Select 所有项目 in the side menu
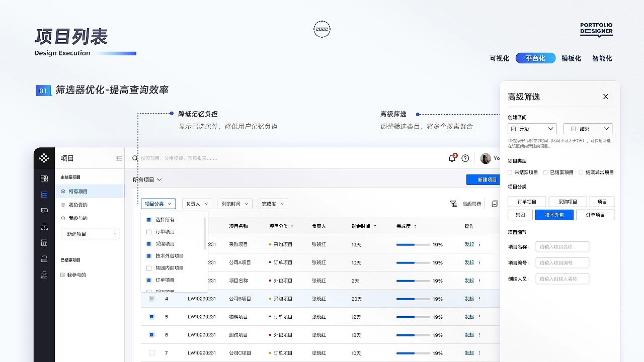 (90, 191)
